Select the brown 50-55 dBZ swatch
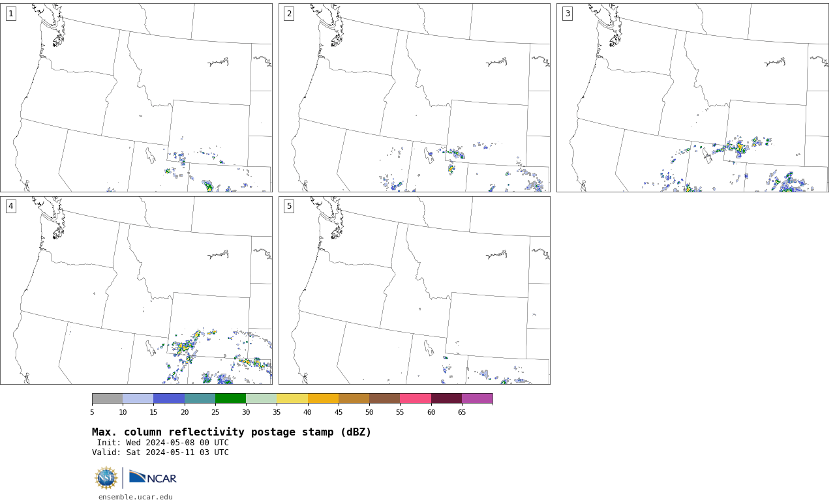Viewport: 835px width, 504px height. tap(385, 398)
